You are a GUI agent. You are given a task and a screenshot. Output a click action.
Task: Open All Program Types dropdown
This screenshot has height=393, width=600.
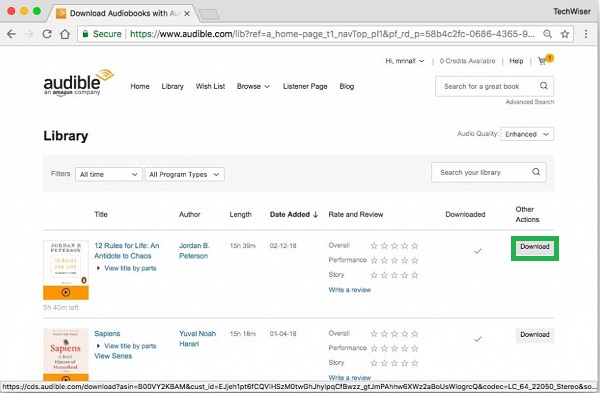184,174
